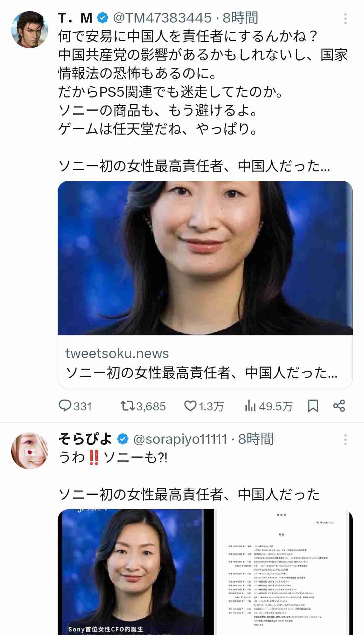Open T.M's profile avatar
The image size is (364, 635).
point(29,29)
